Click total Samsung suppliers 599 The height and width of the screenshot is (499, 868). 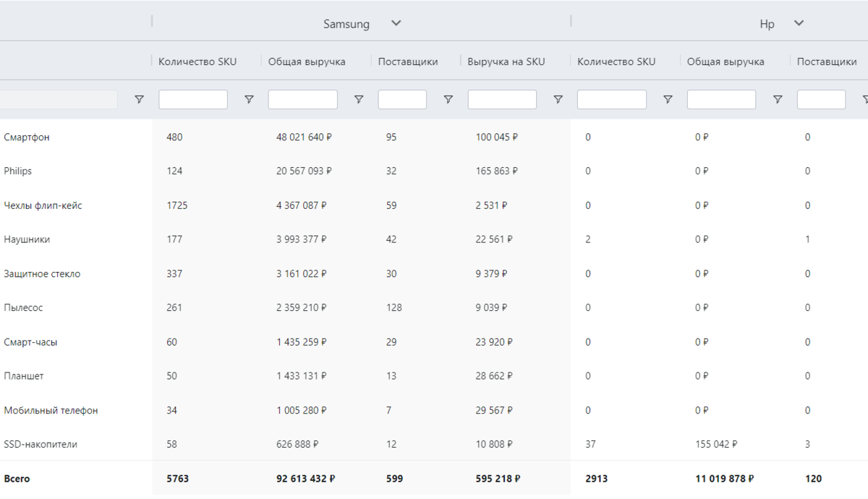click(395, 478)
